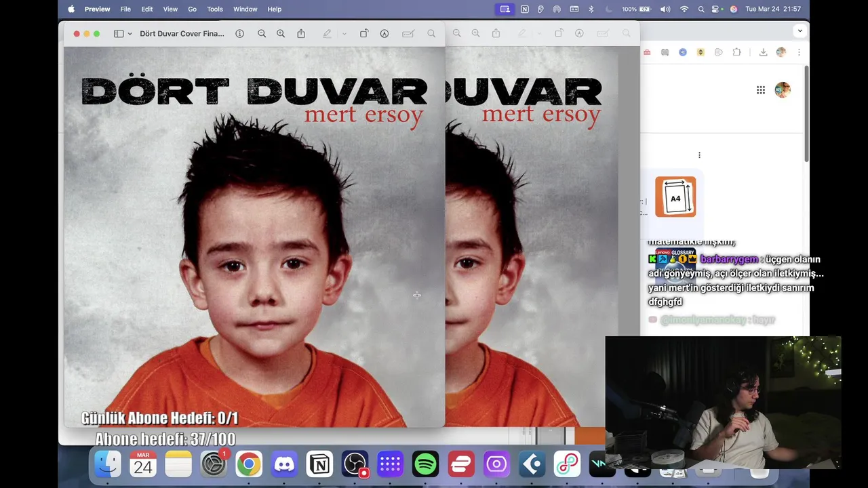Open the Go menu
Viewport: 868px width, 488px height.
(192, 9)
